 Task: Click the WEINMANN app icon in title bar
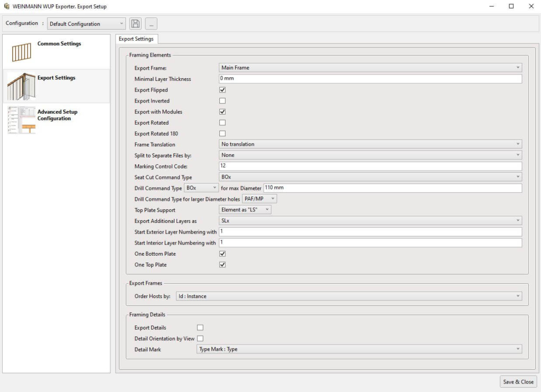6,6
